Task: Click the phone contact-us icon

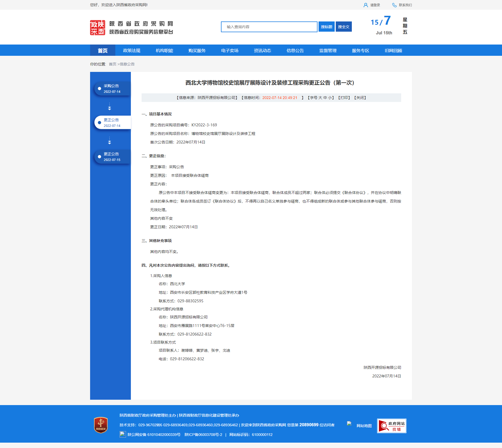Action: point(394,5)
